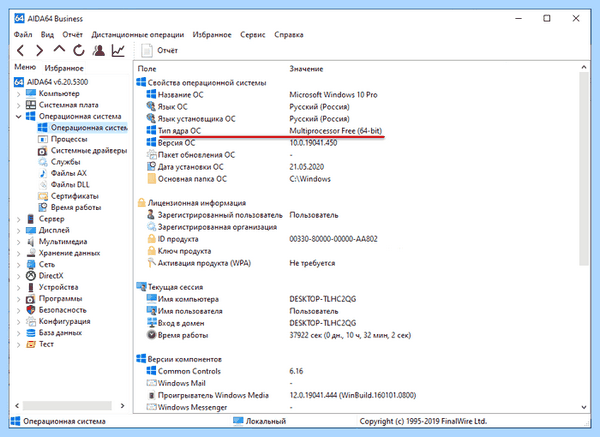
Task: Click the sidebar horizontal scrollbar left arrow
Action: 17,405
